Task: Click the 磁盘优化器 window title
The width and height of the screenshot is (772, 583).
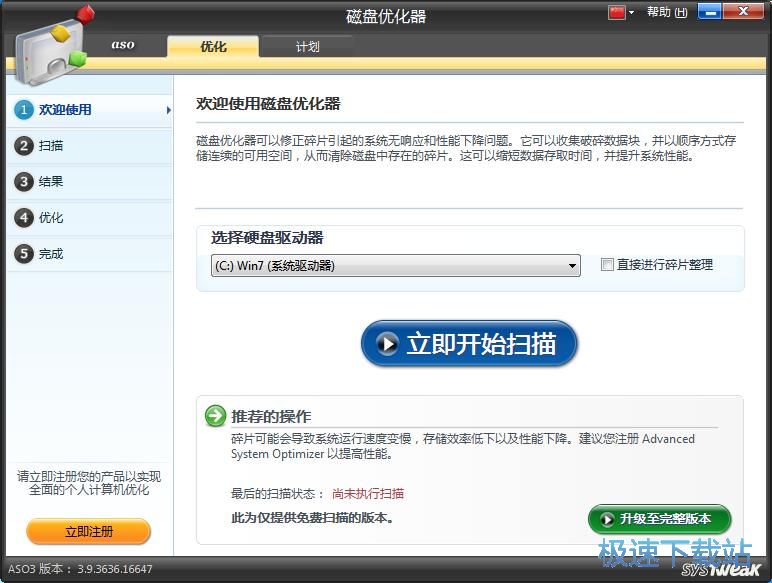Action: coord(386,16)
